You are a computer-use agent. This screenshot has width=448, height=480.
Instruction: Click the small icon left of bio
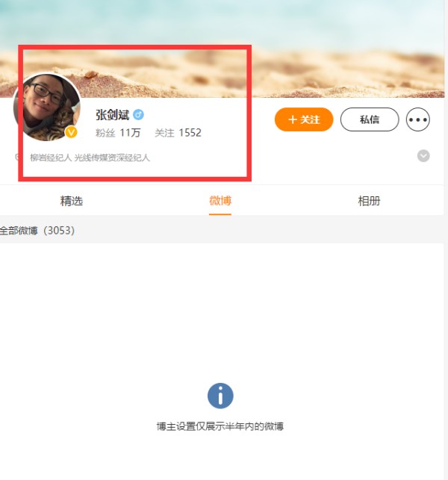coord(17,157)
